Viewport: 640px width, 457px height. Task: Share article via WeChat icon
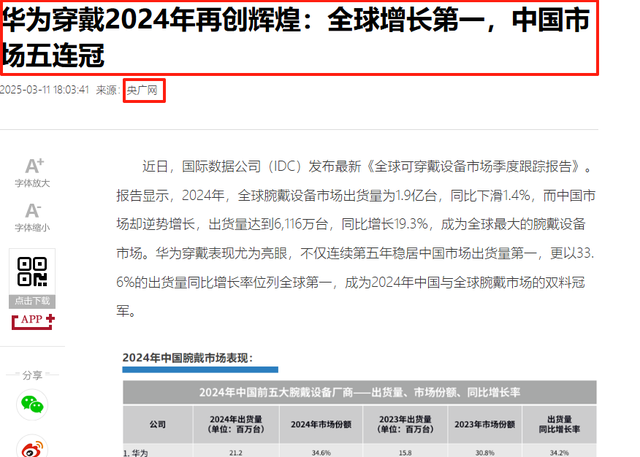coord(32,404)
